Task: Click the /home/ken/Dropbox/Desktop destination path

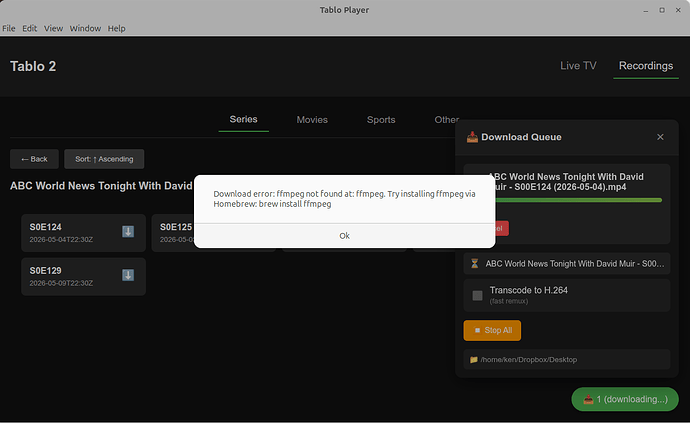Action: coord(529,360)
